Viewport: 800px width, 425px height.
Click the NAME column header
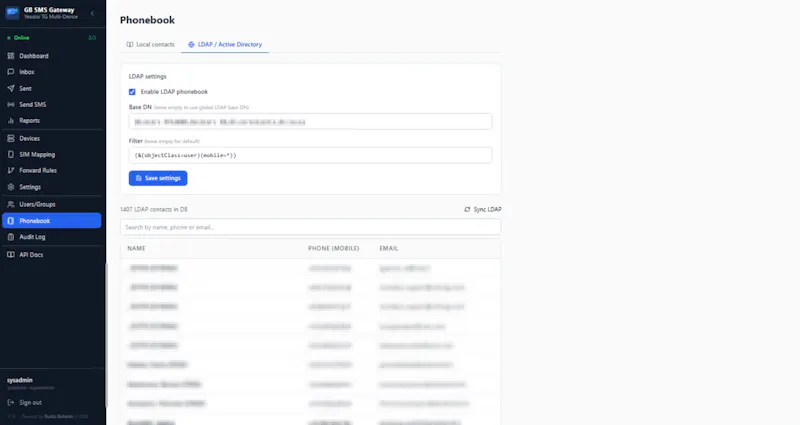coord(136,248)
